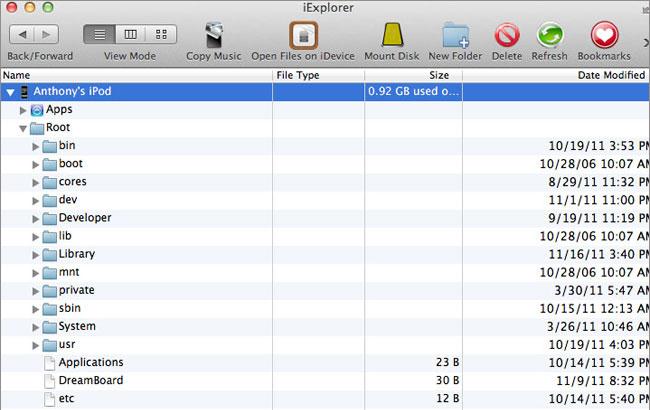Click the usr folder icon
Viewport: 650px width, 410px height.
pyautogui.click(x=50, y=344)
